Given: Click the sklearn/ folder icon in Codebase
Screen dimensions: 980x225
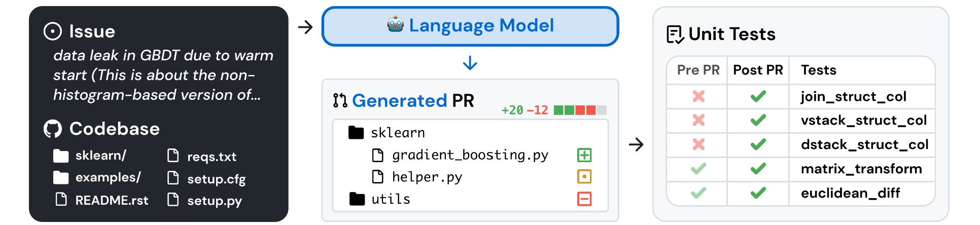Looking at the screenshot, I should coord(61,156).
